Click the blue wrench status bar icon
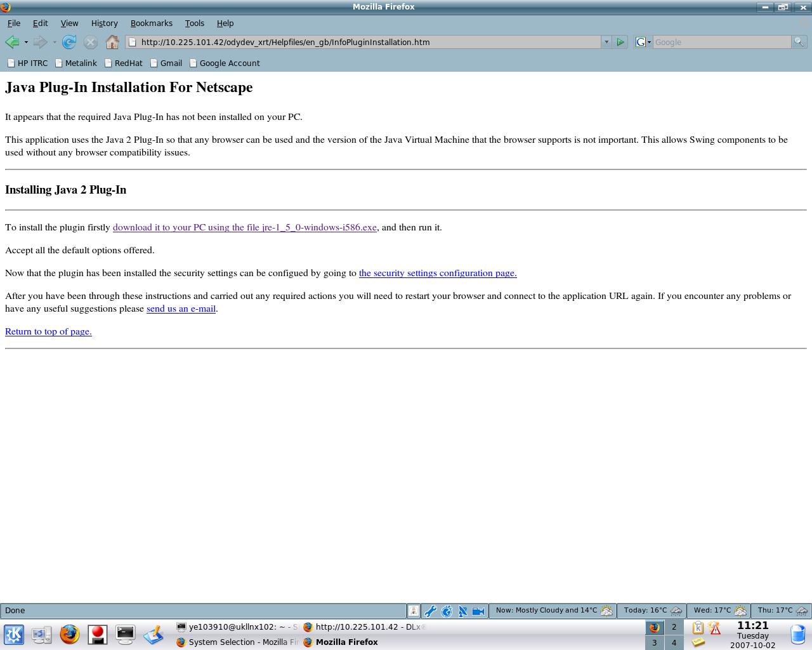812x650 pixels. (430, 611)
